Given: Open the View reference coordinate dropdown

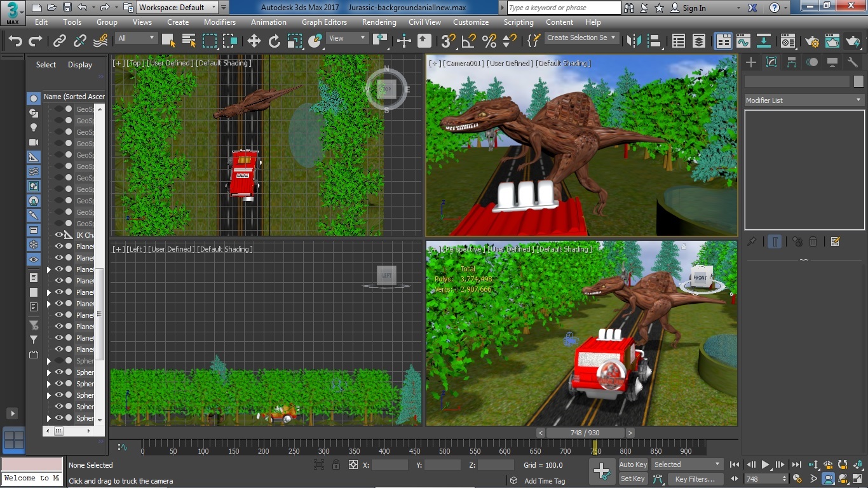Looking at the screenshot, I should 347,38.
